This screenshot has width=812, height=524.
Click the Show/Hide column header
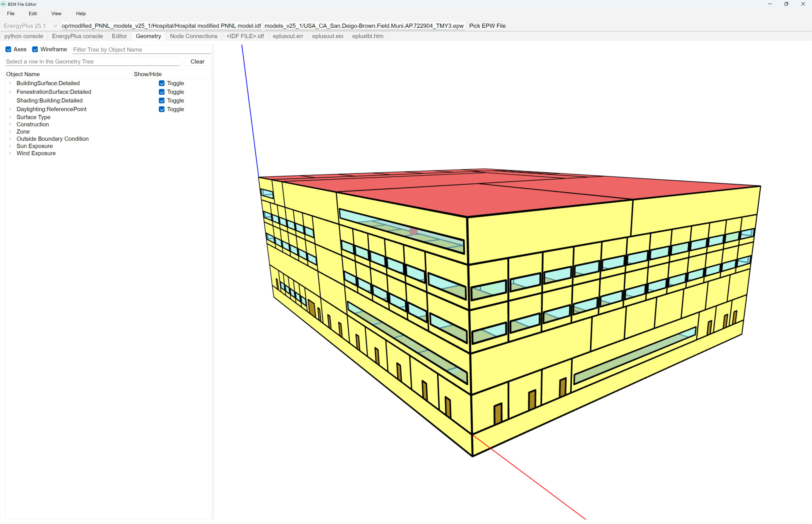(x=172, y=74)
